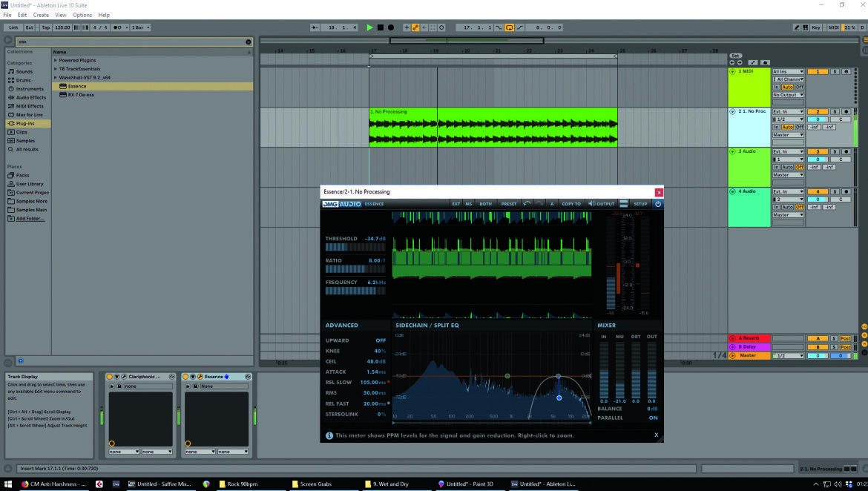Viewport: 868px width, 491px height.
Task: Turn off the Essence device activator
Action: [186, 377]
